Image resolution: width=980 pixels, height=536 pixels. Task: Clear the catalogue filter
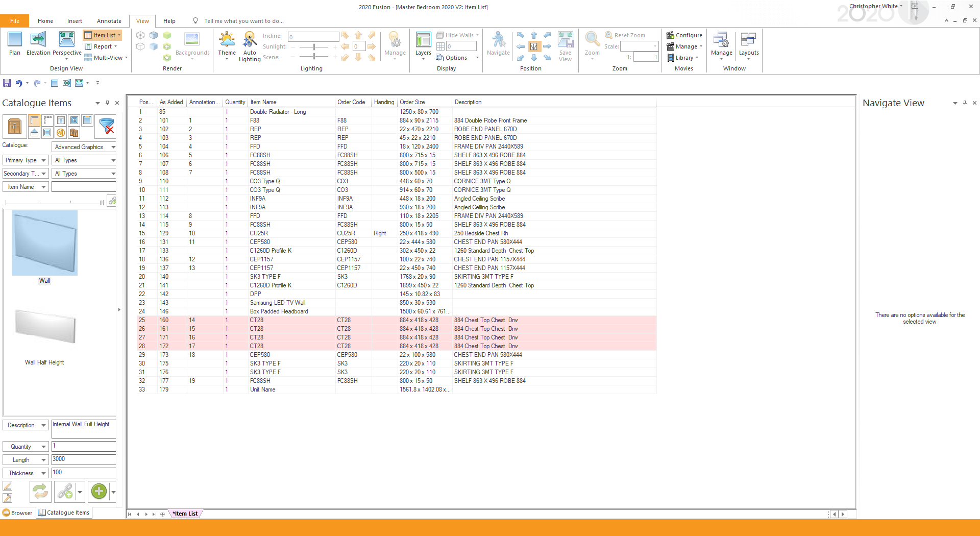coord(107,126)
